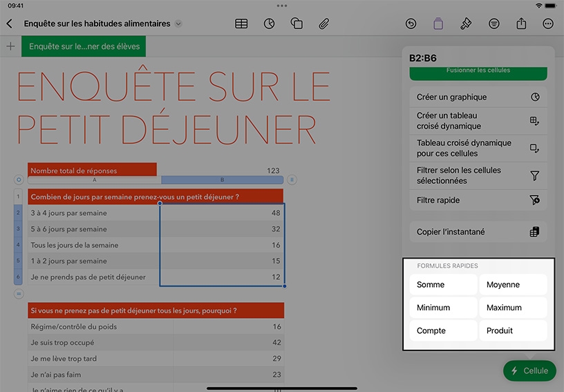The width and height of the screenshot is (564, 392).
Task: Tap the add rows handle below row 6
Action: click(19, 295)
